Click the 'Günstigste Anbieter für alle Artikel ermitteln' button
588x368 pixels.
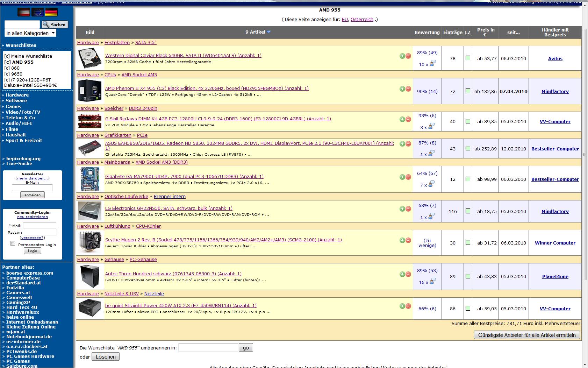[x=527, y=335]
